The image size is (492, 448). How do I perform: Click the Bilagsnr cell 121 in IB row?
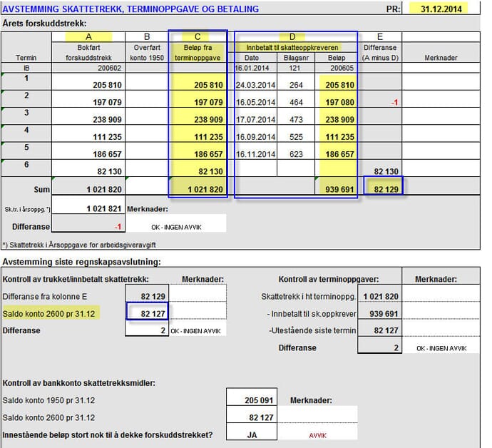tap(294, 67)
